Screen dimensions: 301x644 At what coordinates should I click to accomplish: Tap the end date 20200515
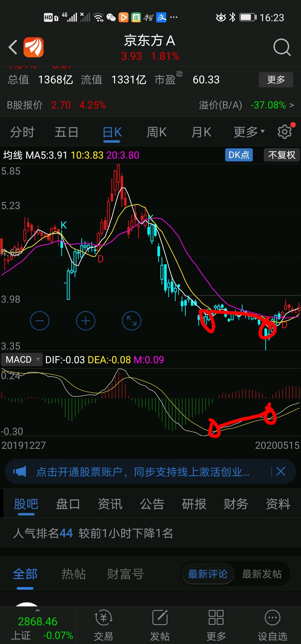coord(277,445)
